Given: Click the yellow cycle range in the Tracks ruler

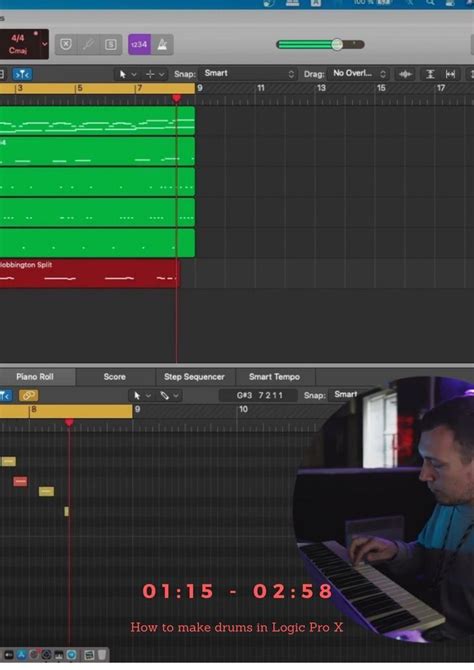Looking at the screenshot, I should tap(97, 88).
